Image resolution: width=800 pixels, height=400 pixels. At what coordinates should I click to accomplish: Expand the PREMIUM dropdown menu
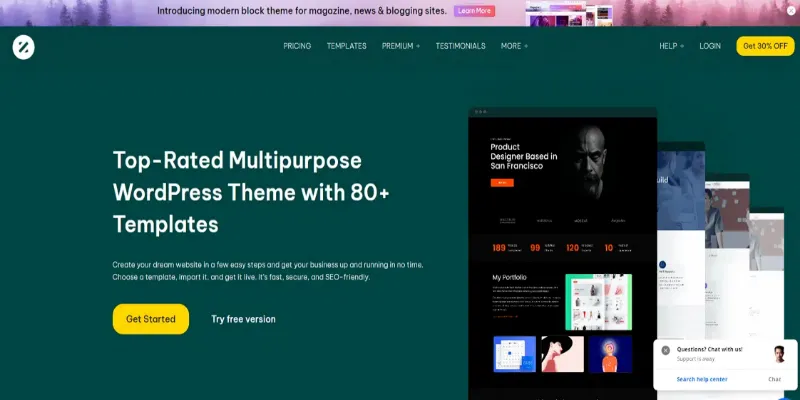[401, 46]
